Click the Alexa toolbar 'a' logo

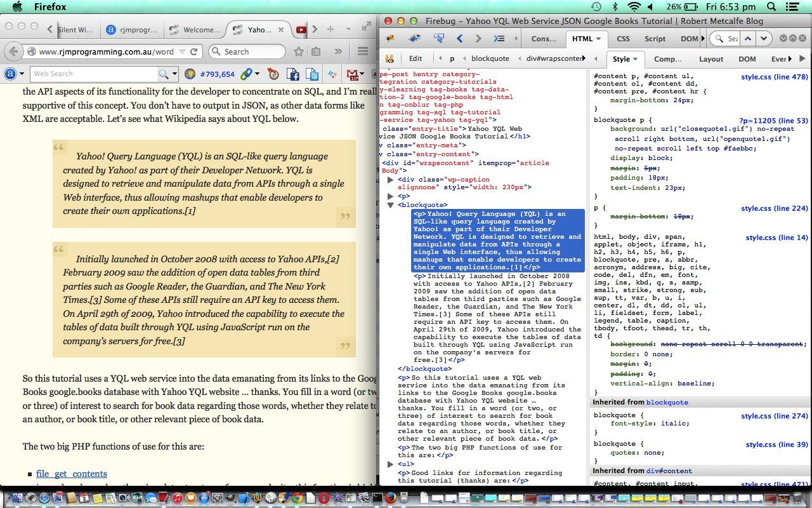(x=10, y=74)
